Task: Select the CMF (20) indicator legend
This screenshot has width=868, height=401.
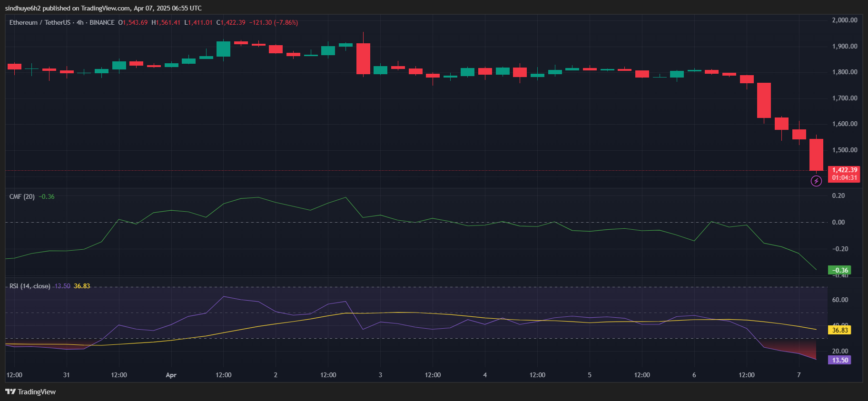Action: pyautogui.click(x=22, y=196)
